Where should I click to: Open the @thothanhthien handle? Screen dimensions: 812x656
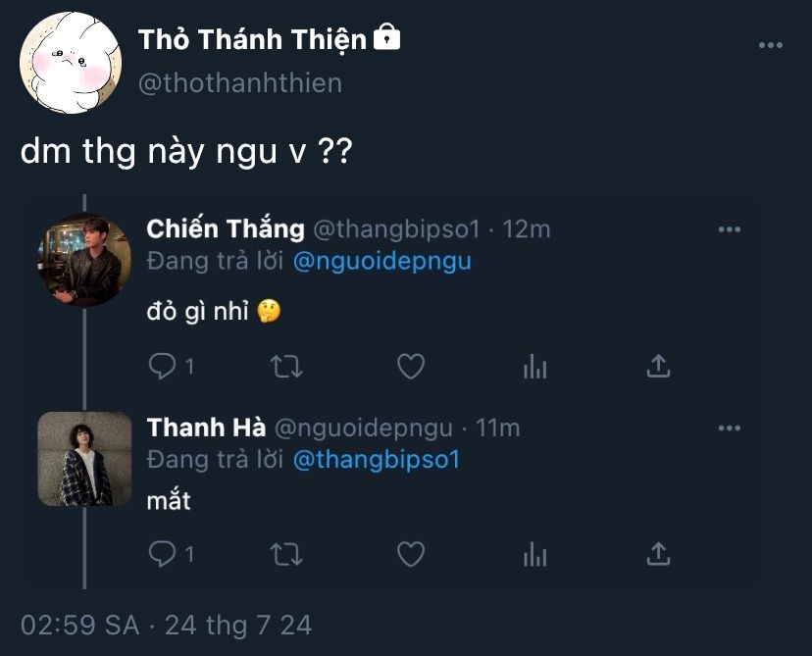pos(239,83)
